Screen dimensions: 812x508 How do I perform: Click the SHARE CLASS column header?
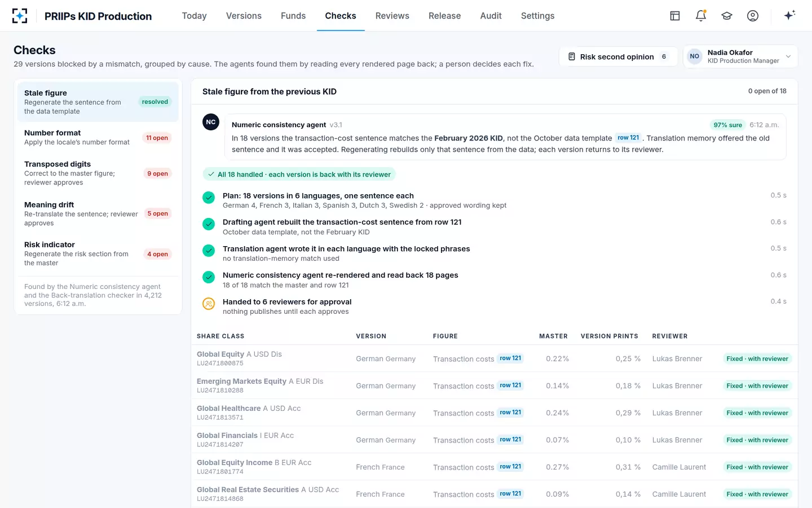click(220, 336)
